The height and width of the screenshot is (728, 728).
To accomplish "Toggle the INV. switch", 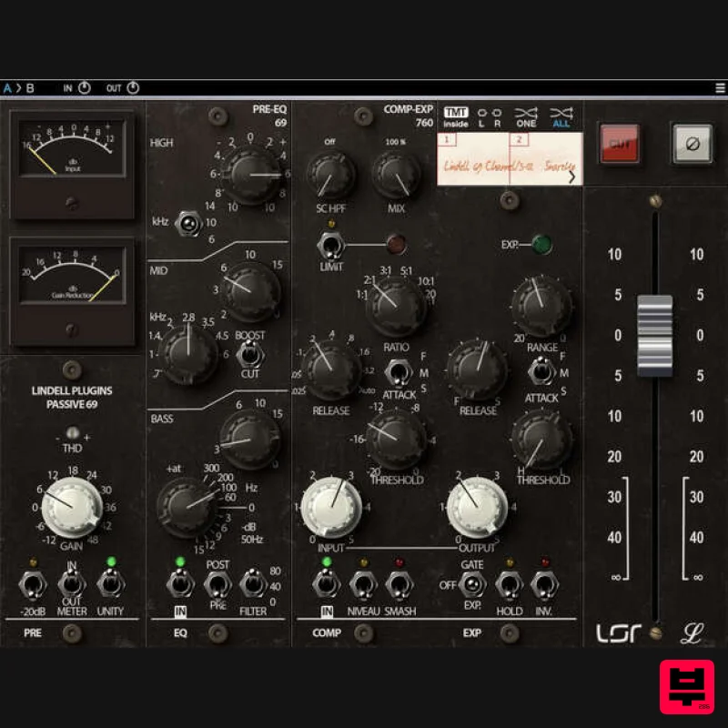I will (544, 586).
